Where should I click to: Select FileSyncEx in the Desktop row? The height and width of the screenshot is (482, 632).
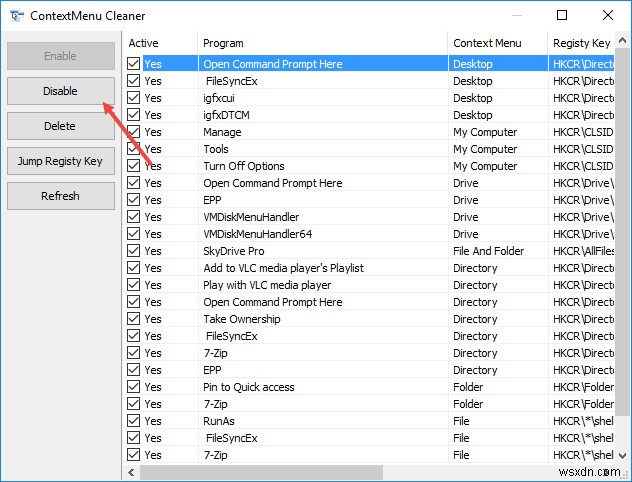pyautogui.click(x=231, y=81)
